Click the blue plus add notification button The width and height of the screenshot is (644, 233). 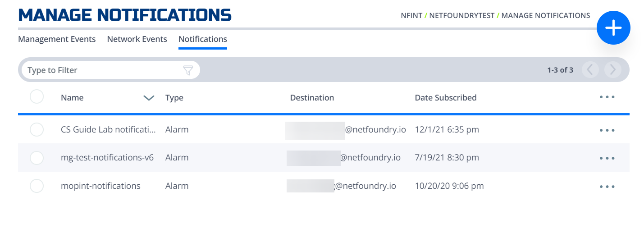click(613, 28)
